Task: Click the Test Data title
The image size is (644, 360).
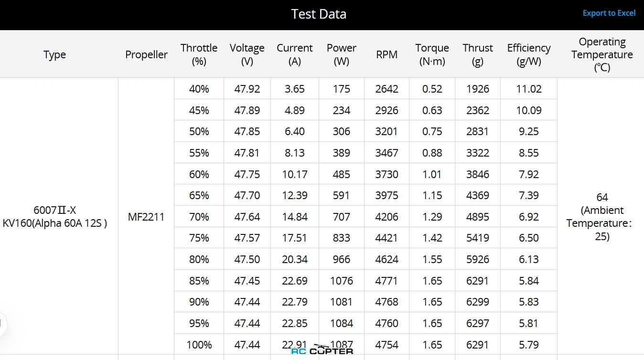Action: (x=319, y=14)
